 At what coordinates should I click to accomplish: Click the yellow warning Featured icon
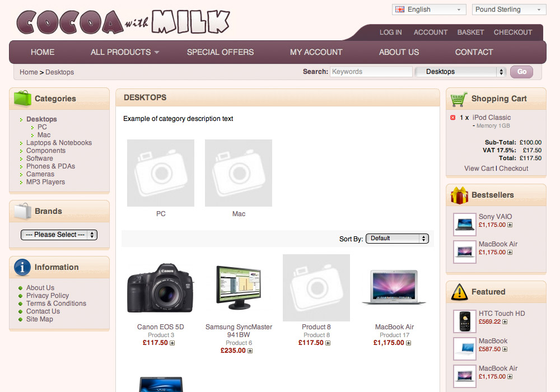pos(459,292)
